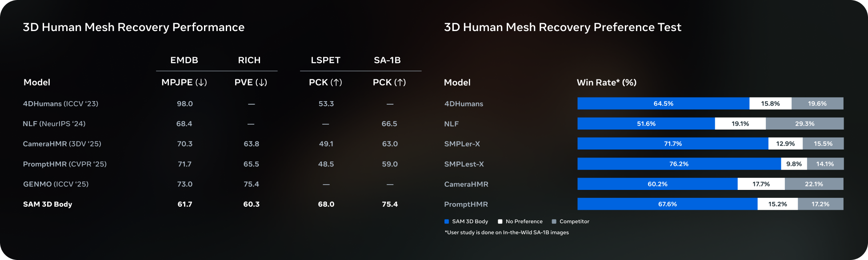This screenshot has width=868, height=260.
Task: Select the 64.5% blue bar for 4DHumans
Action: [x=663, y=103]
